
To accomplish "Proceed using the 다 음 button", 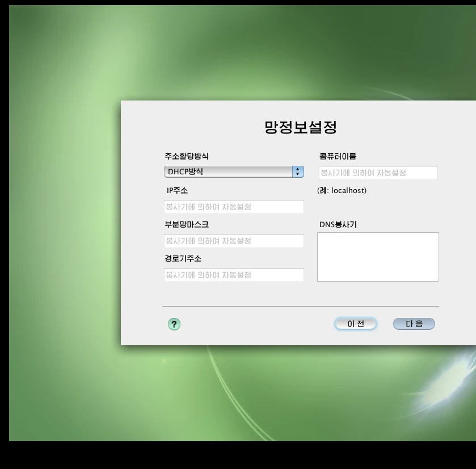I will pos(414,323).
